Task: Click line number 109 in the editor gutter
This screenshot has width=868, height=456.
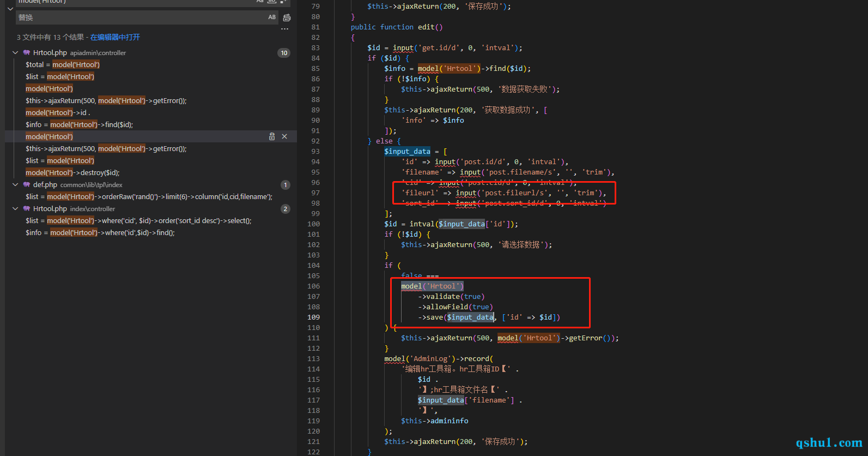Action: tap(314, 317)
